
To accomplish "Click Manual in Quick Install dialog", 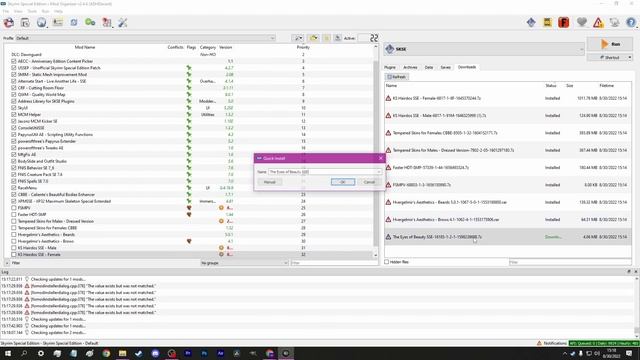I will pyautogui.click(x=269, y=182).
